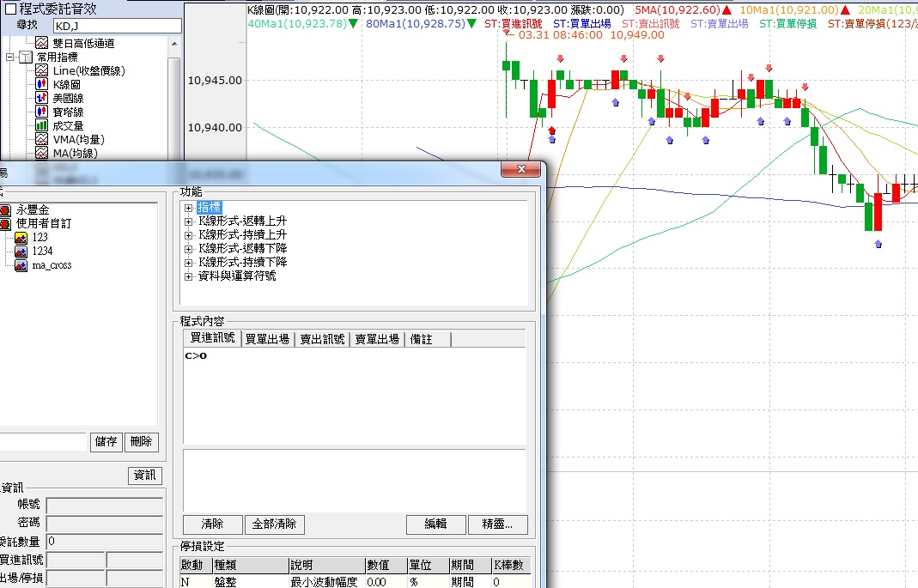This screenshot has height=588, width=918.
Task: Collapse the 常用指標 tree node
Action: 9,58
